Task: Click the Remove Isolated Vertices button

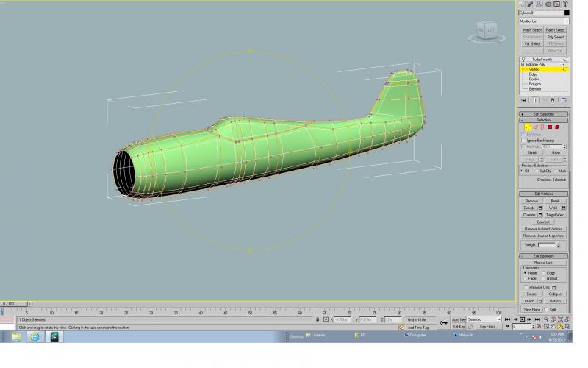Action: (x=543, y=229)
